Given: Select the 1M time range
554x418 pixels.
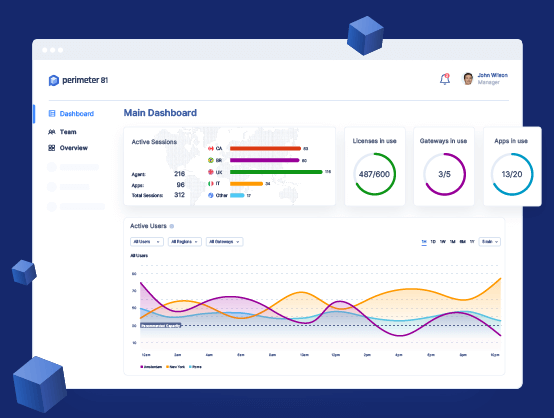Looking at the screenshot, I should (x=452, y=242).
